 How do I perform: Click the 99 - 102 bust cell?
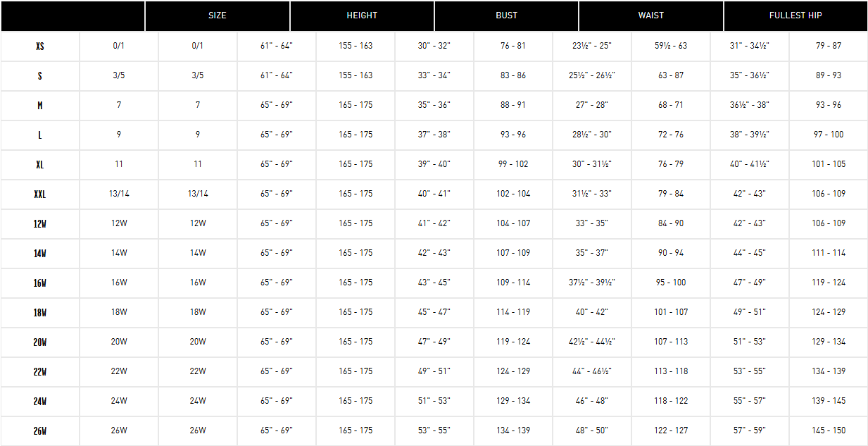(x=513, y=164)
